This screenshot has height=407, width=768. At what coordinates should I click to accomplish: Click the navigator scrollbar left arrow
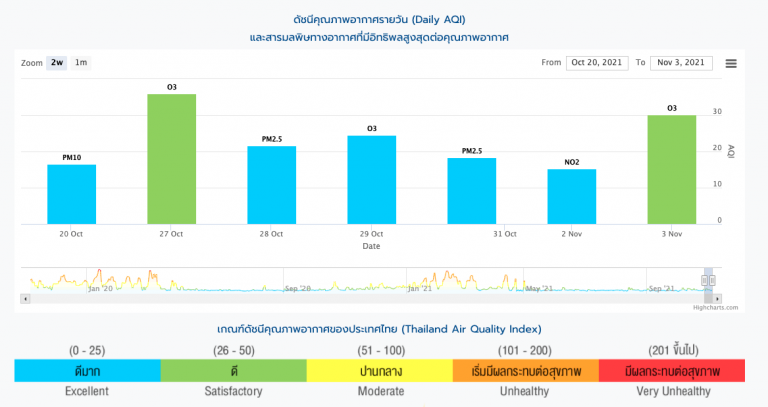(25, 298)
